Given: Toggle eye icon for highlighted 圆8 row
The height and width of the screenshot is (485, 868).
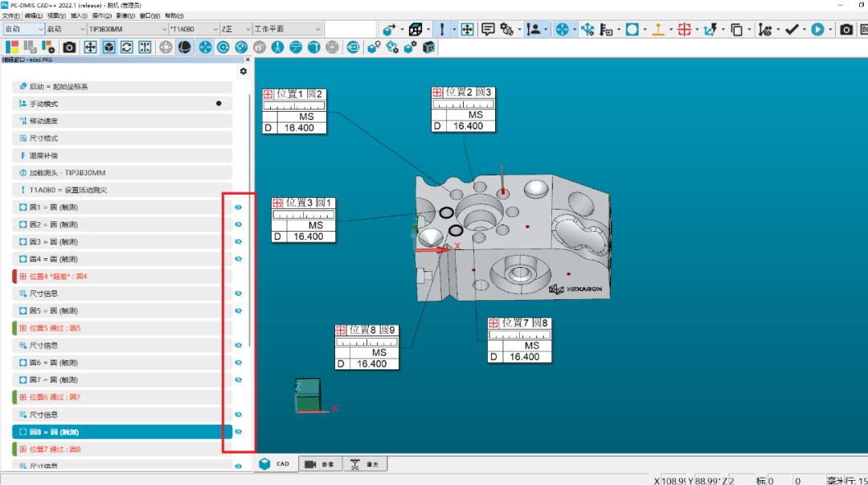Looking at the screenshot, I should tap(239, 432).
